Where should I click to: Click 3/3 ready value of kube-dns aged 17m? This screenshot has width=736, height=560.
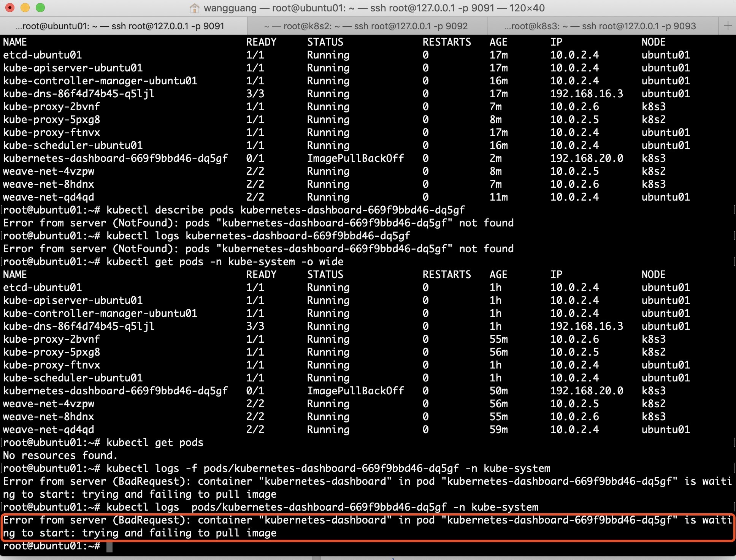click(255, 94)
